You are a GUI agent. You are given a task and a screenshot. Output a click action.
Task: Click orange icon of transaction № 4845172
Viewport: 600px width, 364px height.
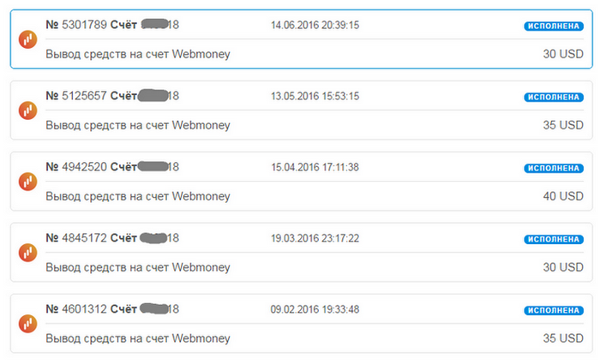point(28,253)
